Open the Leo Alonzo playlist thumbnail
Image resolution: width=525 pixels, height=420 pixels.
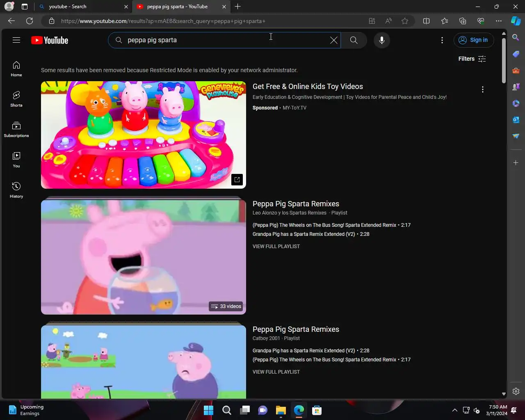click(144, 257)
